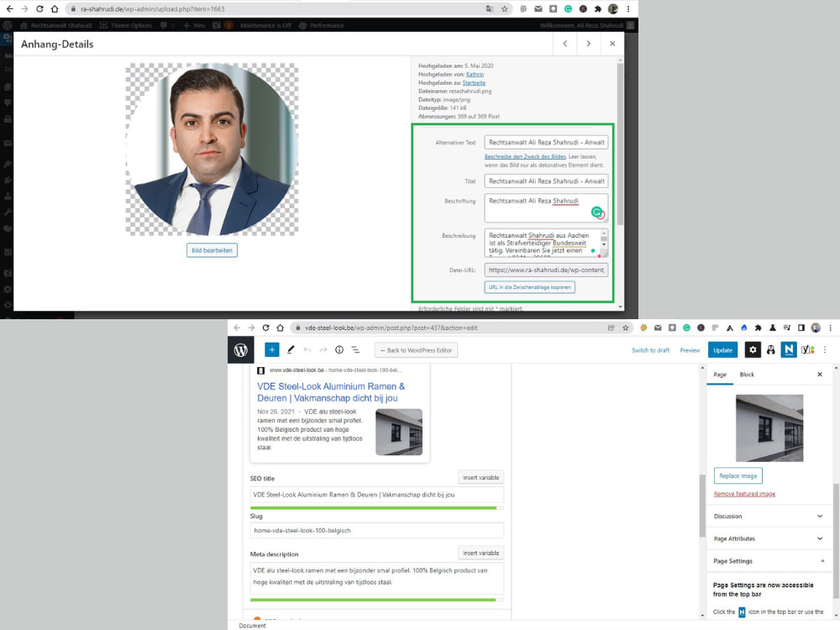Screen dimensions: 840x630
Task: Select the pencil Tools icon in editor
Action: tap(291, 349)
